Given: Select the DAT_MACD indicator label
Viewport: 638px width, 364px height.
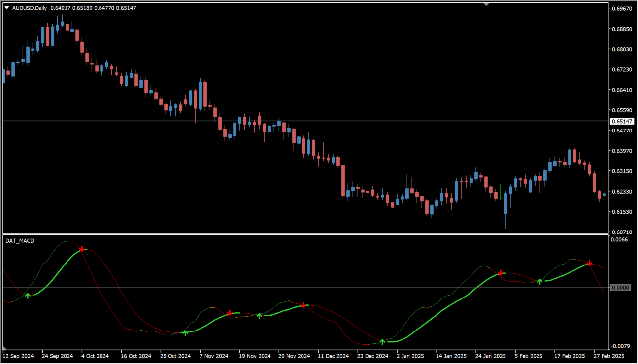Looking at the screenshot, I should 20,240.
